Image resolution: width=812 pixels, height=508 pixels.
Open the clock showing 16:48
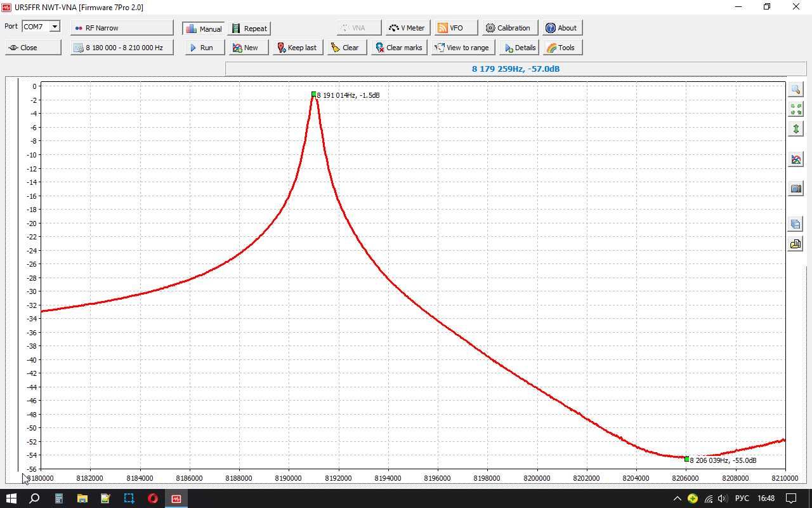coord(766,498)
